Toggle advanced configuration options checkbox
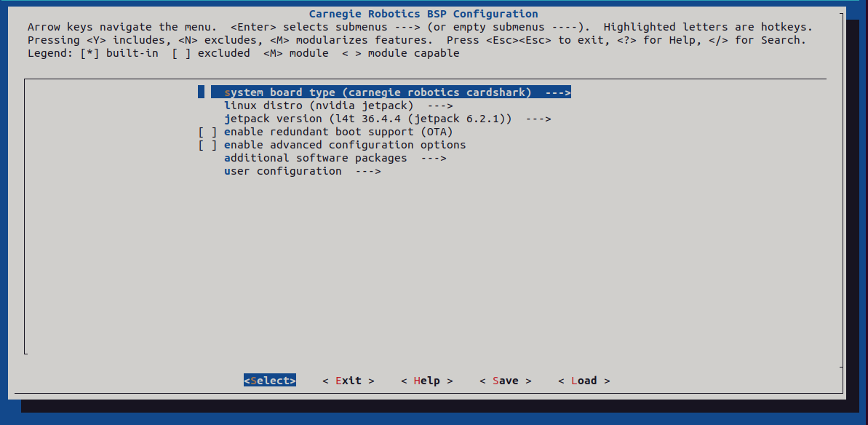 [x=207, y=145]
